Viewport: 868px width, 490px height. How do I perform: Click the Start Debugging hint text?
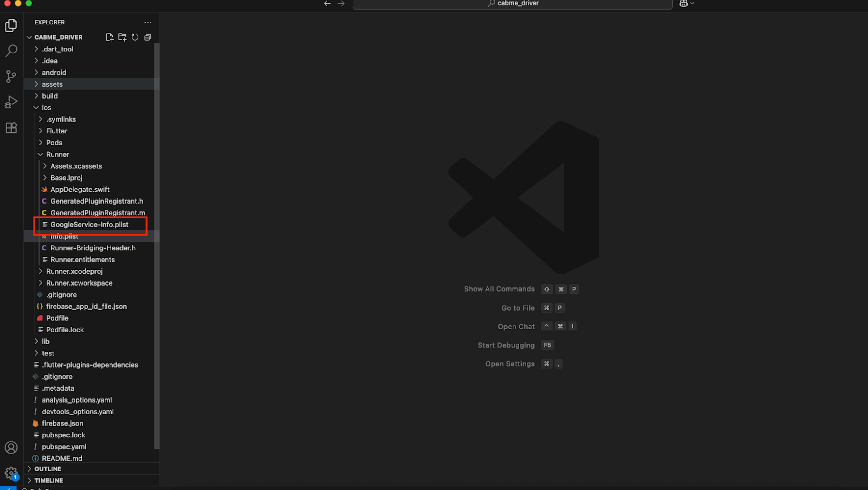(x=506, y=345)
